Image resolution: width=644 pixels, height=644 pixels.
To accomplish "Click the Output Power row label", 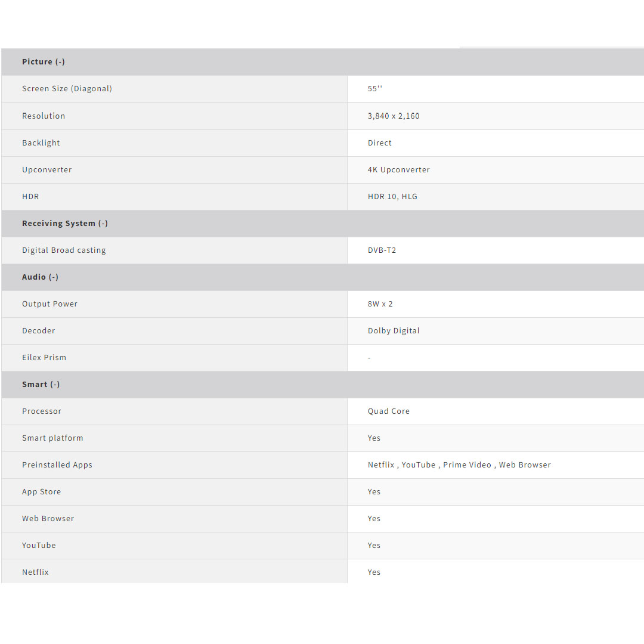I will (x=49, y=304).
